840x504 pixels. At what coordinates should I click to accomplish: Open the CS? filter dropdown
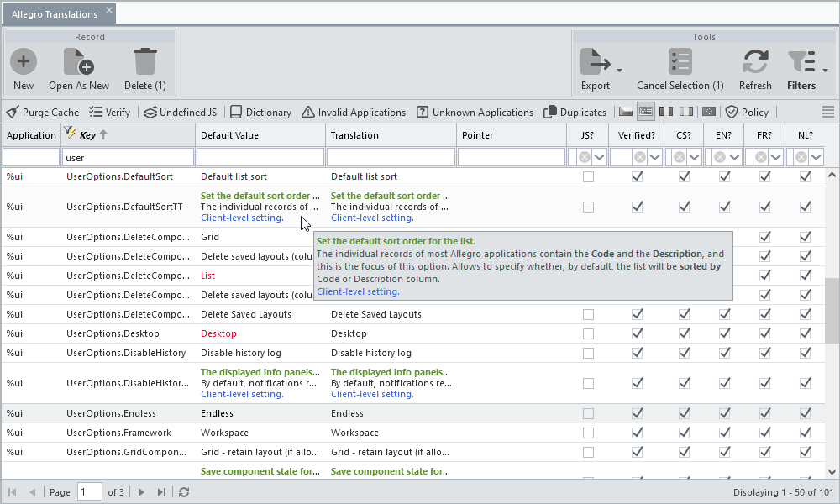click(x=695, y=157)
